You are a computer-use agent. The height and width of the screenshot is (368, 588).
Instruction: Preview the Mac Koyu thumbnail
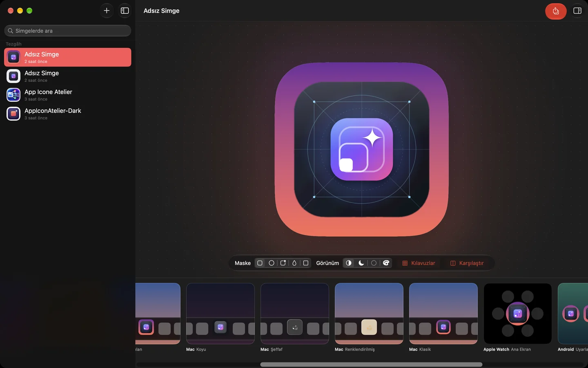220,314
